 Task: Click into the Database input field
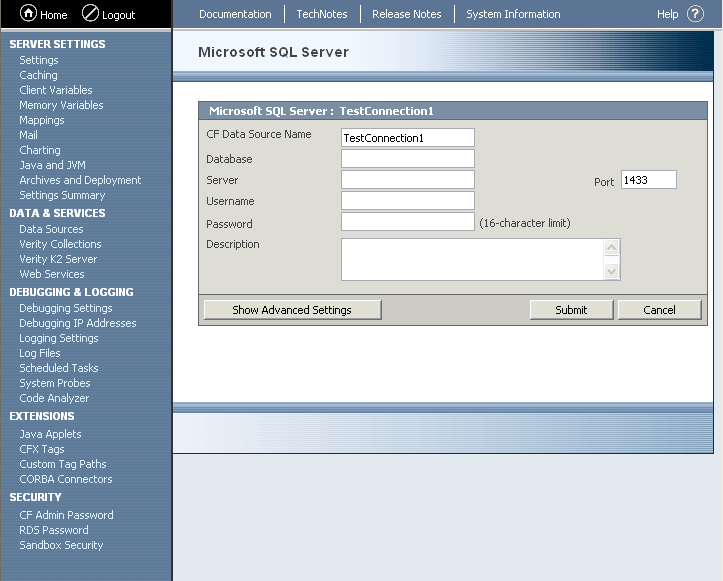click(407, 159)
